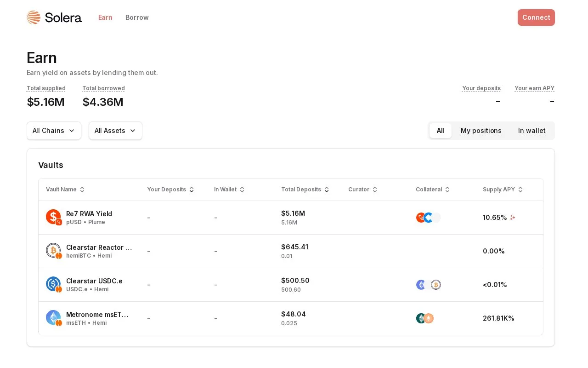Viewport: 588px width, 368px height.
Task: Click the Solera logo icon
Action: [x=34, y=17]
